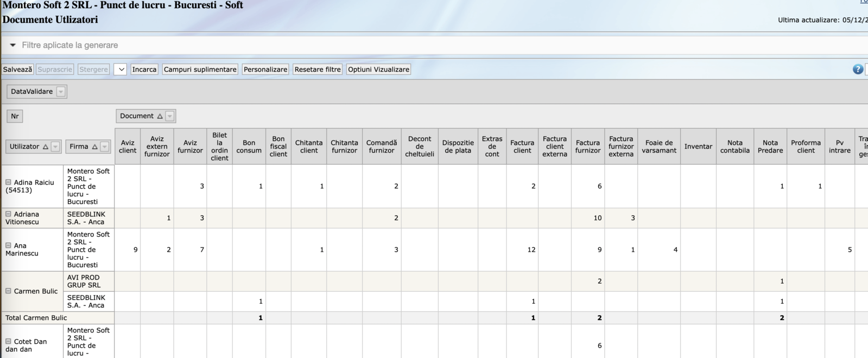Open the Document field filter dropdown

[170, 116]
